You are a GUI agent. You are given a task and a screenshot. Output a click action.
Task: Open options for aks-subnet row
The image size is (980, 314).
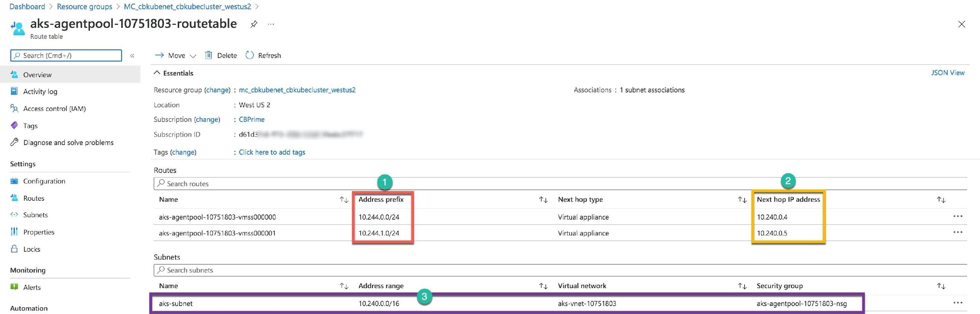coord(958,303)
